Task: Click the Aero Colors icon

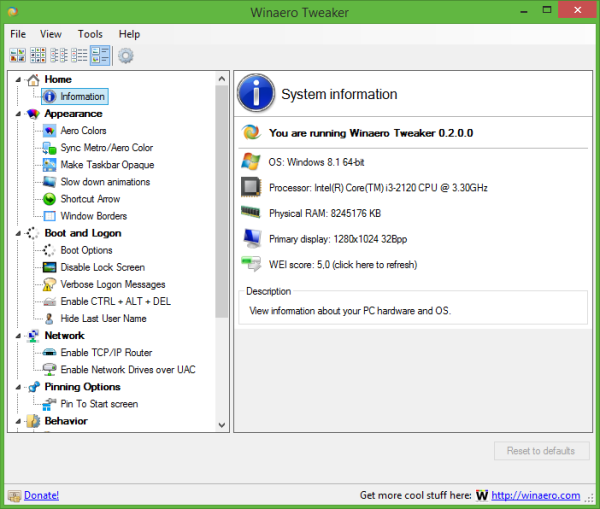Action: 49,131
